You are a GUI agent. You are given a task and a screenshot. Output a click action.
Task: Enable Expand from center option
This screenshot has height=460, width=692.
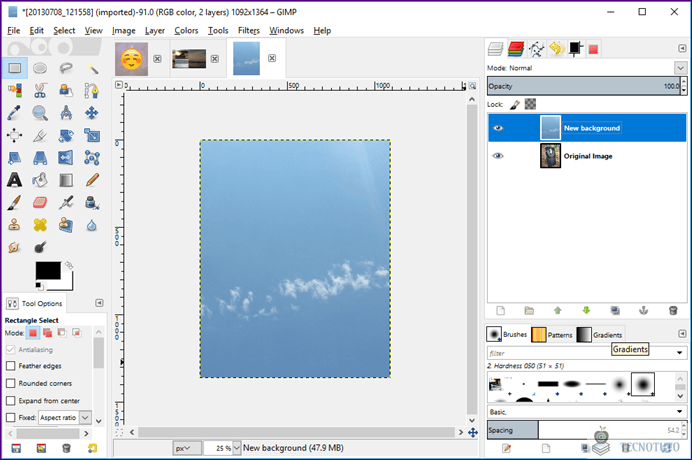11,401
